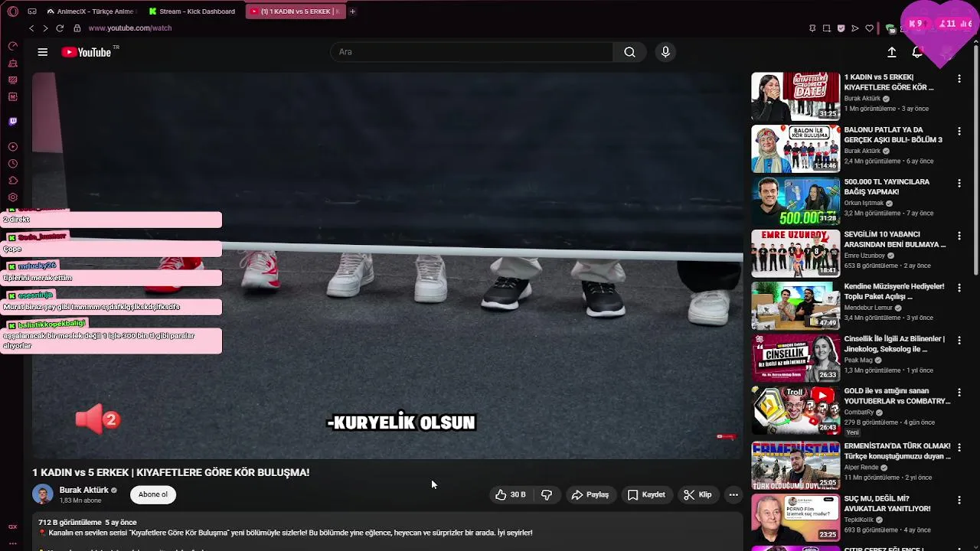This screenshot has height=551, width=980.
Task: Open 'Cinsellik İle İlgili Az Bilinenler' title
Action: tap(894, 344)
